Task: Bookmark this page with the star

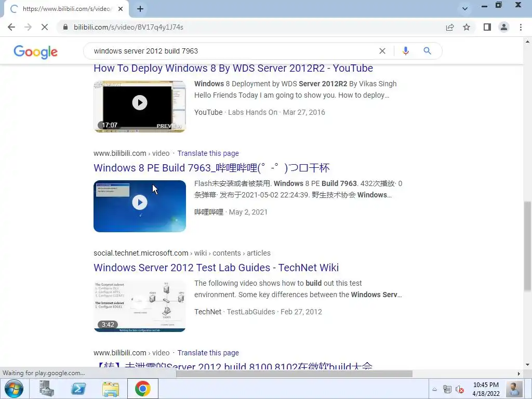Action: click(x=467, y=27)
